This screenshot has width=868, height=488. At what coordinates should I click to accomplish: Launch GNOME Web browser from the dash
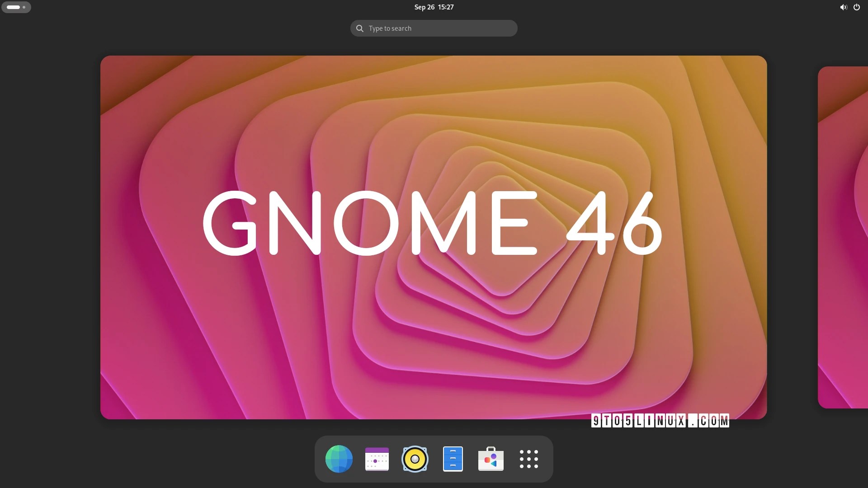click(x=339, y=459)
